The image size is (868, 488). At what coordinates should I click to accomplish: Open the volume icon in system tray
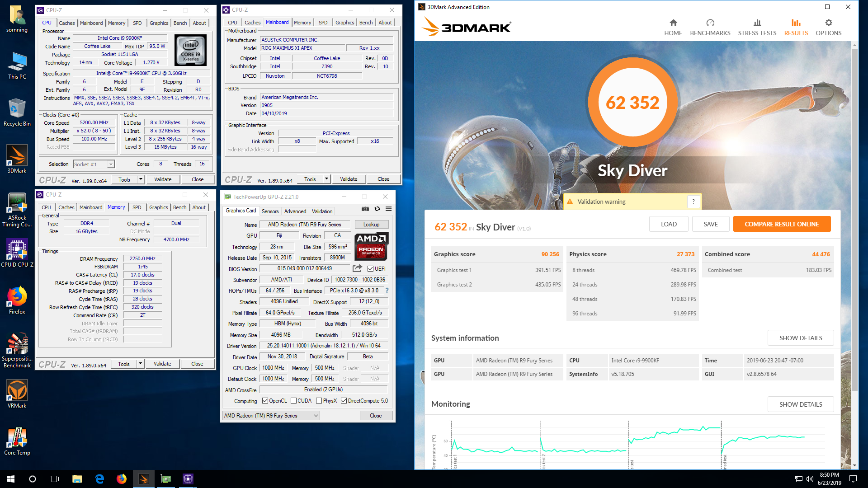tap(810, 479)
